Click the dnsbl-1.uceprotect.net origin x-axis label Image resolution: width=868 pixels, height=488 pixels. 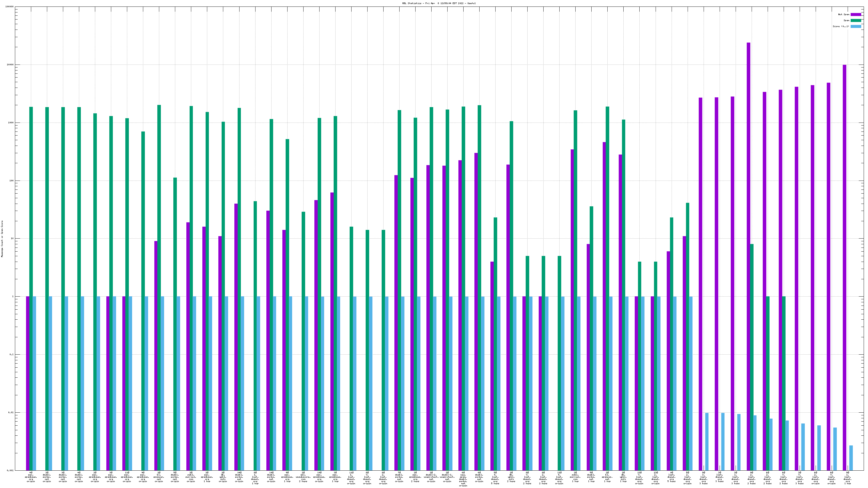pos(447,477)
